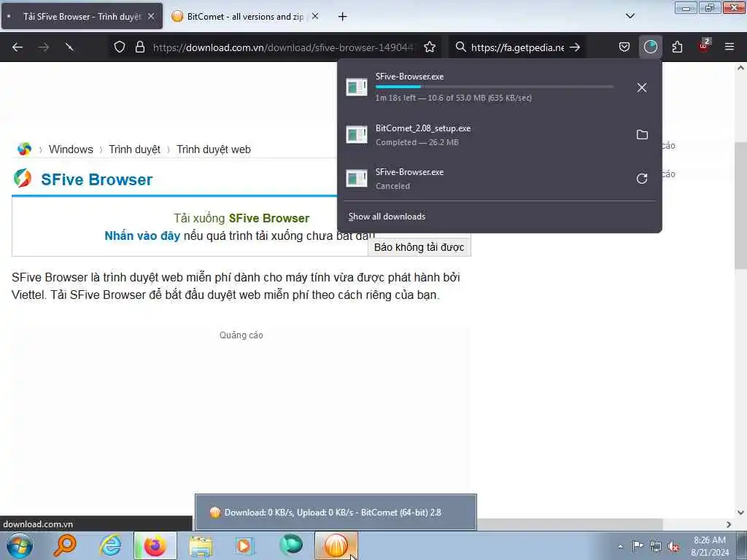Bookmark this page with the star
The height and width of the screenshot is (560, 747).
coord(430,47)
